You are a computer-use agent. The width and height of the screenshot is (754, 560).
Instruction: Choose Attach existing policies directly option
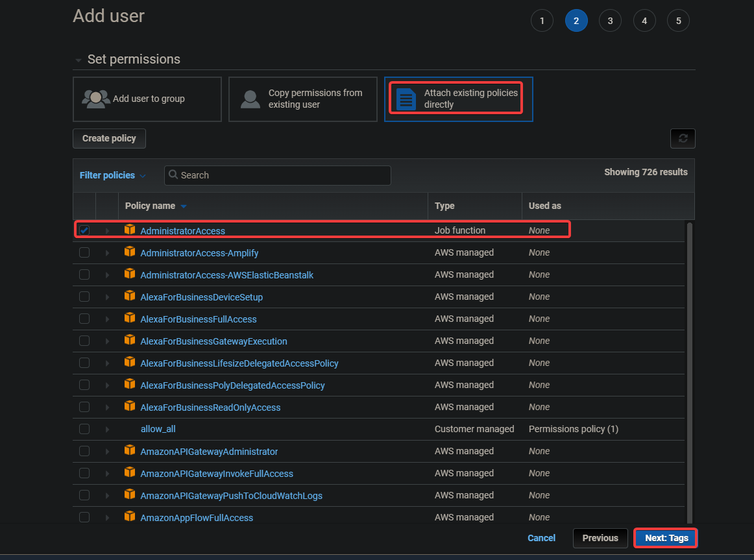point(459,99)
